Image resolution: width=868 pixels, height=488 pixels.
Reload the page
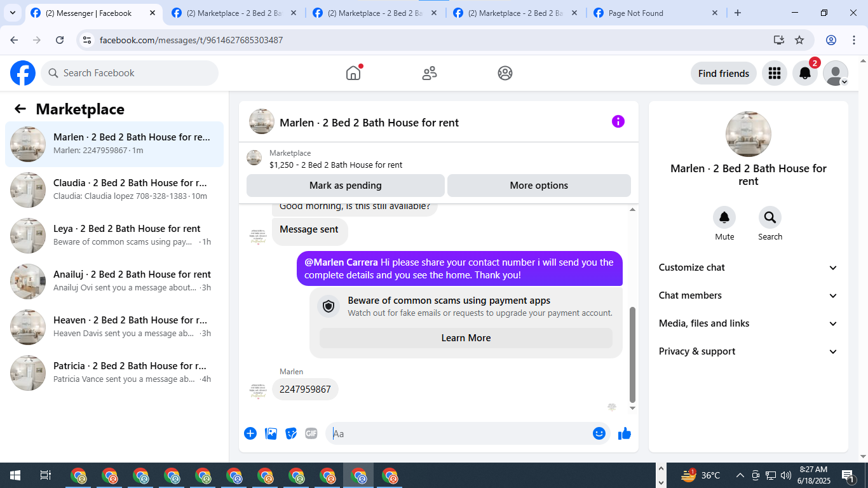pos(60,40)
